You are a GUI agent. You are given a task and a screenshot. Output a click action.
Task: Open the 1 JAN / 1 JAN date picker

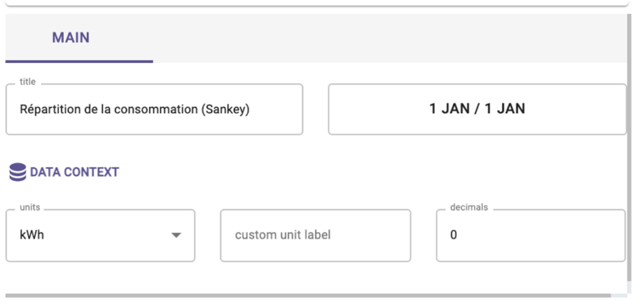pyautogui.click(x=477, y=109)
